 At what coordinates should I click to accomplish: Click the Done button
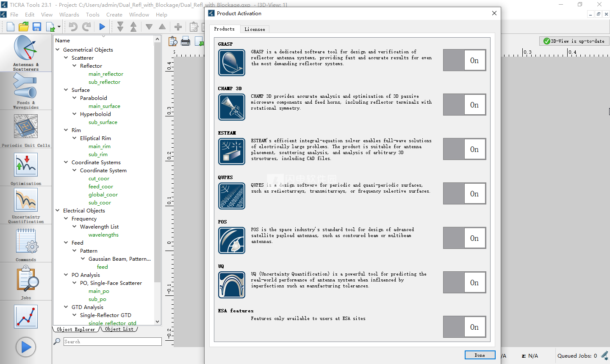point(480,355)
